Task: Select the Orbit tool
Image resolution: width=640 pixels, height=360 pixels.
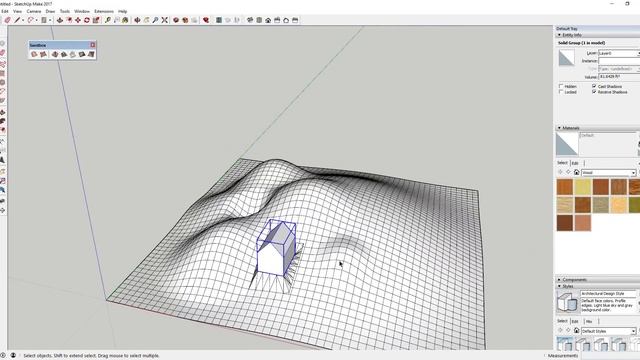Action: pos(137,20)
